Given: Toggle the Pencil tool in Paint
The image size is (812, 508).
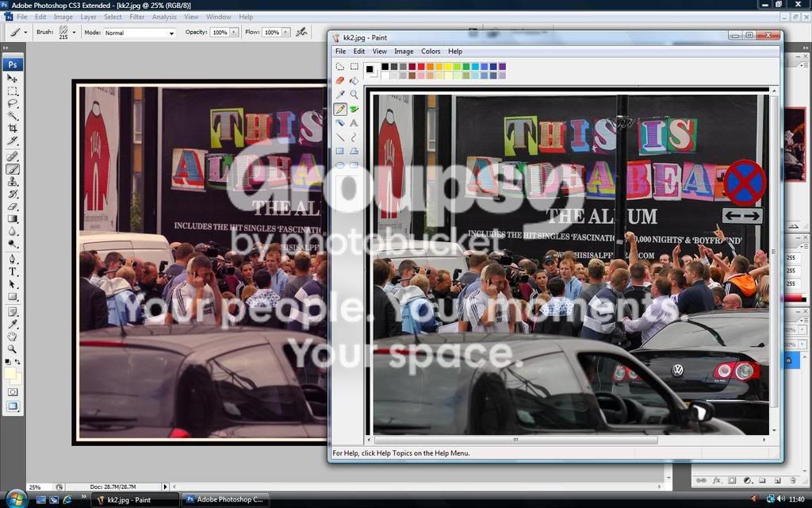Looking at the screenshot, I should [x=339, y=109].
